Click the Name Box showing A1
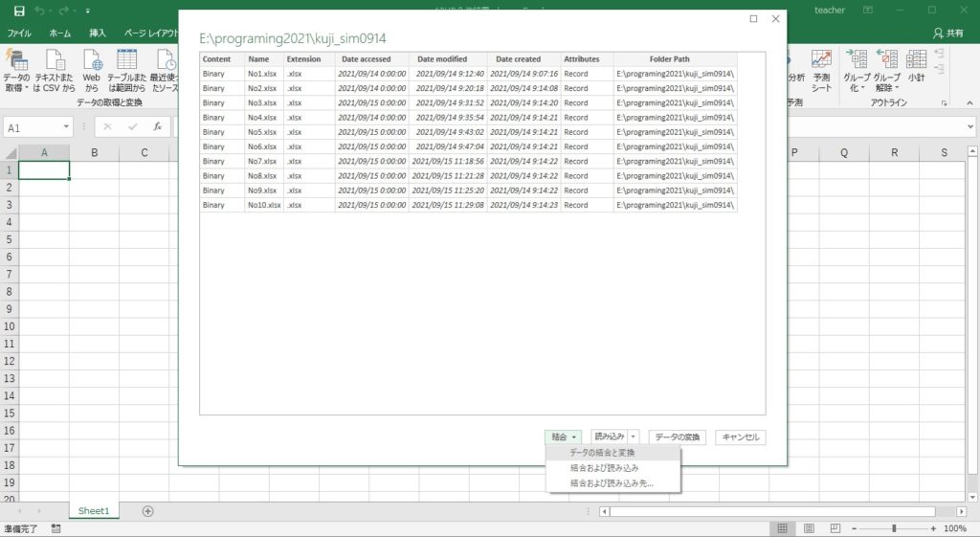The height and width of the screenshot is (537, 980). (33, 127)
